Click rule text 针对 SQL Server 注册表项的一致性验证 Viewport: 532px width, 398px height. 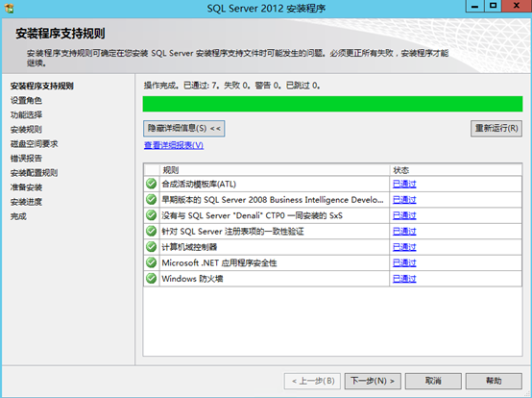pyautogui.click(x=232, y=232)
